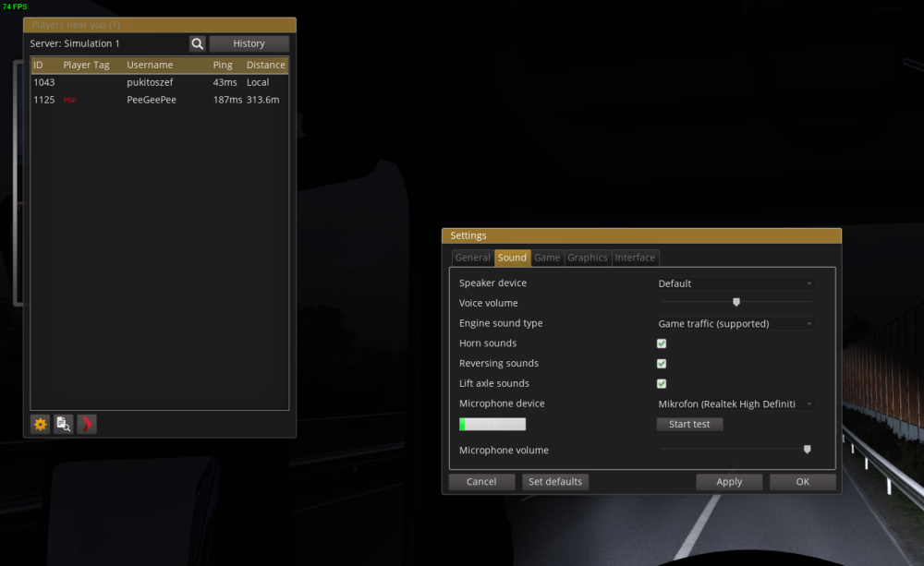Open the Microphone device dropdown

coord(736,404)
